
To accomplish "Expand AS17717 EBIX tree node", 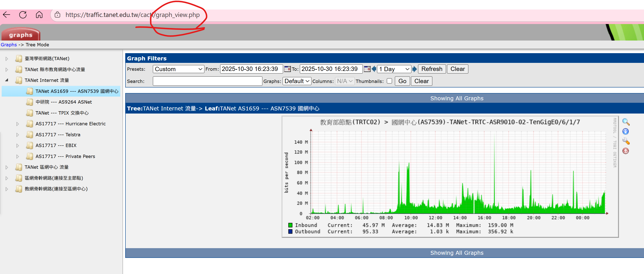I will (x=18, y=145).
